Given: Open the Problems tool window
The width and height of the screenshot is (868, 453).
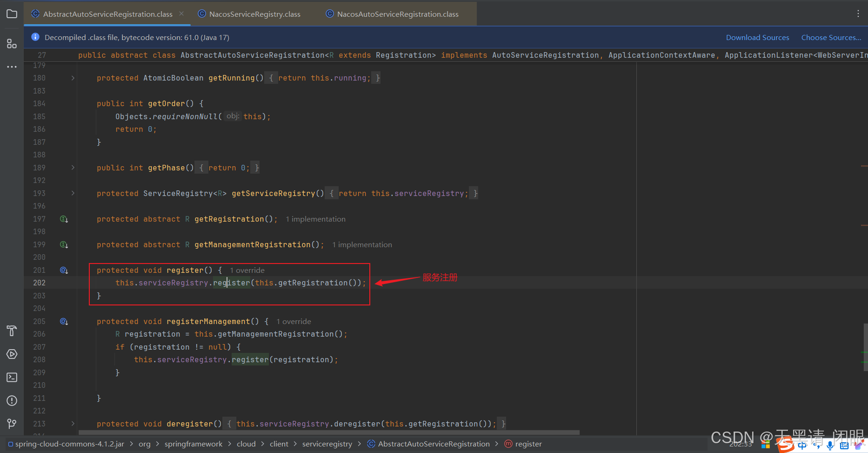Looking at the screenshot, I should pyautogui.click(x=12, y=400).
